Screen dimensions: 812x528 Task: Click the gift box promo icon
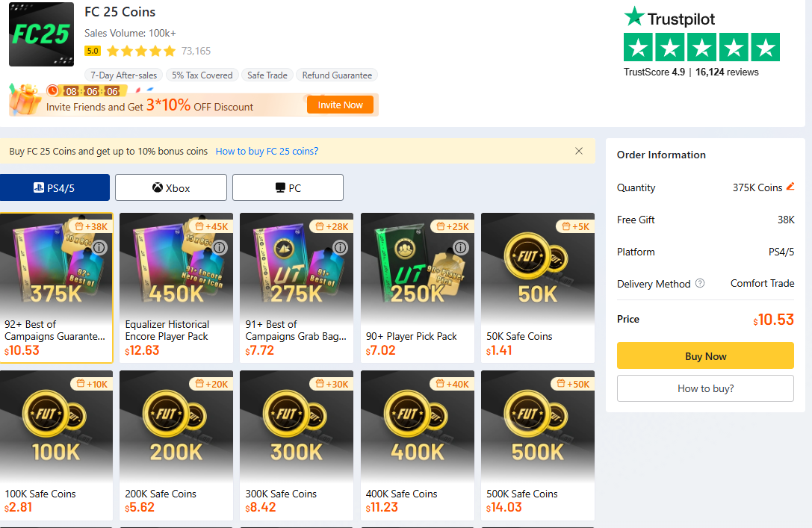pyautogui.click(x=25, y=99)
